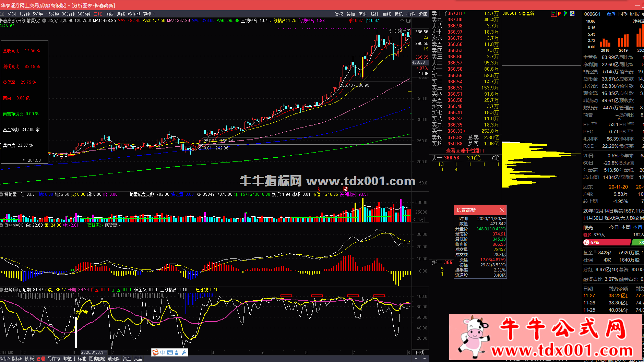
Task: Open 统计 statistics menu
Action: (374, 14)
